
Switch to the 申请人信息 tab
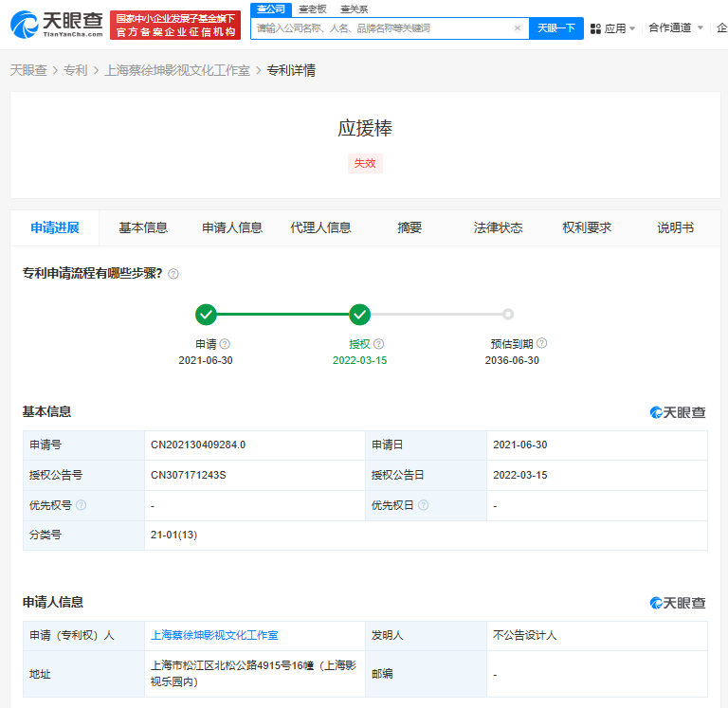(x=232, y=228)
